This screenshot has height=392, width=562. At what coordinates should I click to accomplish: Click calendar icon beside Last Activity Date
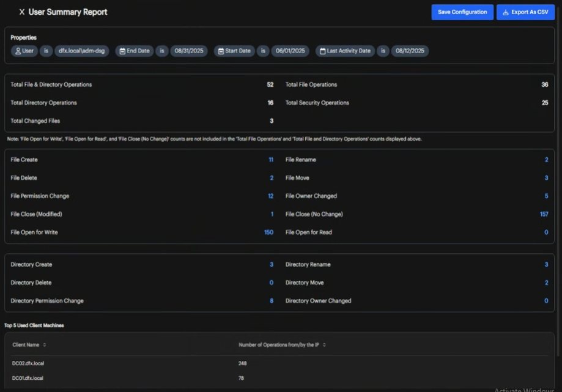tap(322, 51)
